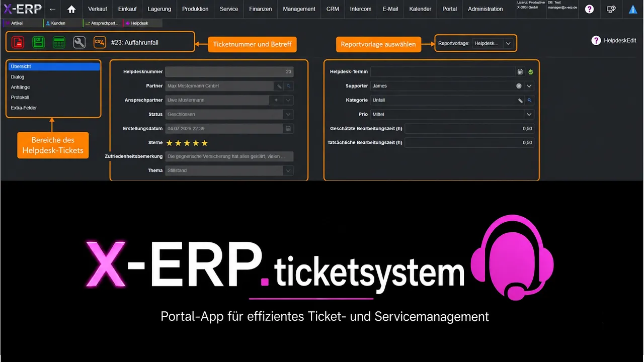Open the Intercom menu

[x=361, y=9]
